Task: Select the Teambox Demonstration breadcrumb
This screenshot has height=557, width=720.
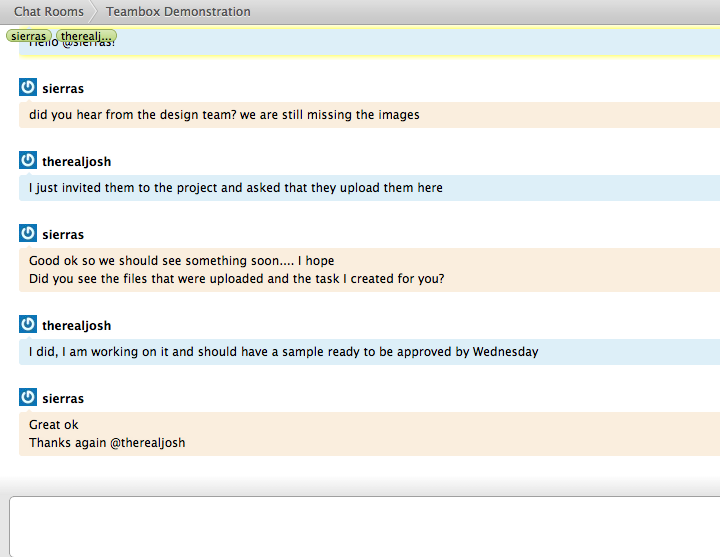Action: tap(178, 12)
